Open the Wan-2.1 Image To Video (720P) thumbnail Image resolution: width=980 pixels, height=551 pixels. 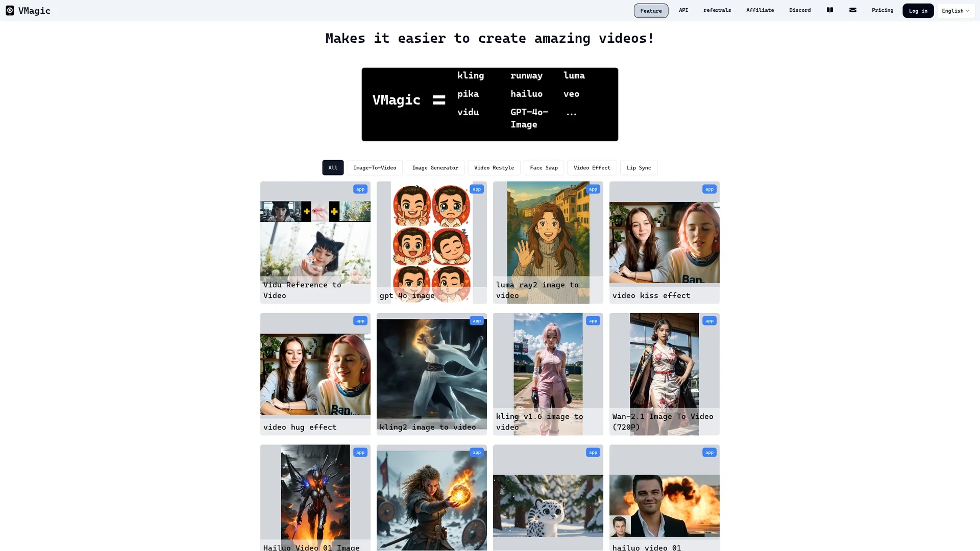pos(665,374)
